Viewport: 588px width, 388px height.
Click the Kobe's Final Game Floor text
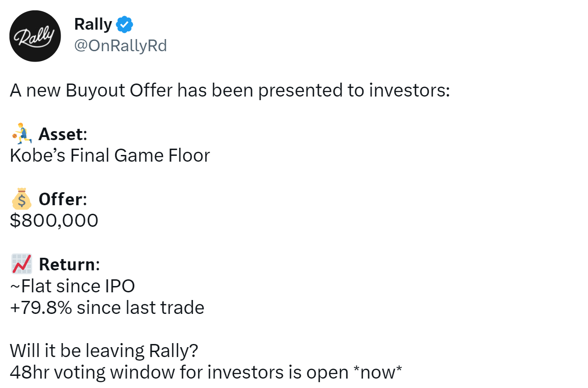click(x=110, y=155)
